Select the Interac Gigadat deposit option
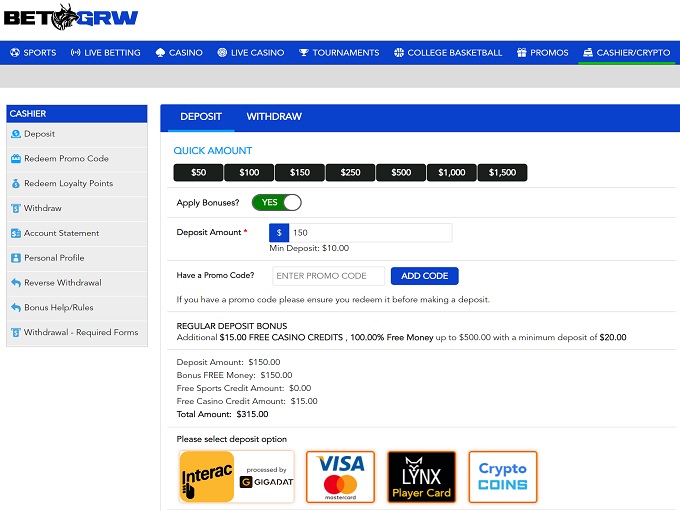The width and height of the screenshot is (680, 511). pos(237,476)
